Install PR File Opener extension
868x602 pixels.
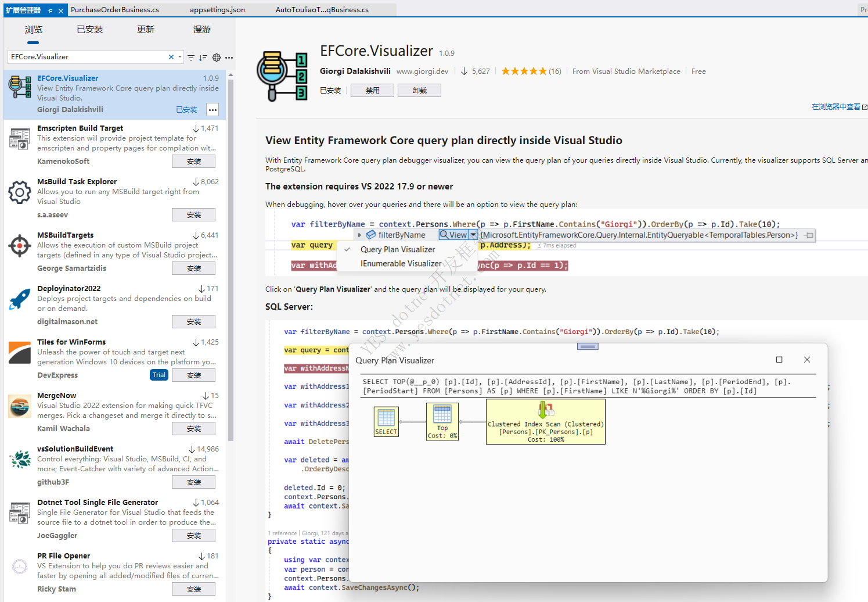click(x=193, y=589)
